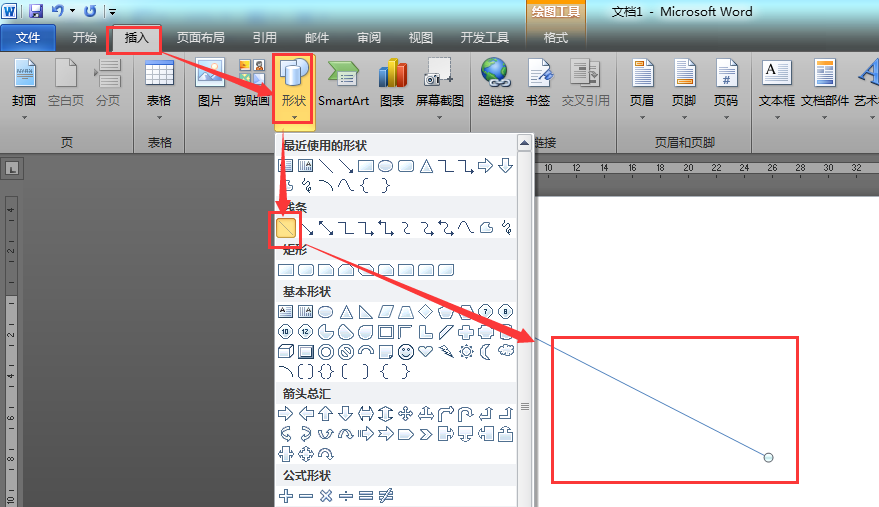Viewport: 879px width, 507px height.
Task: Select the diamond shape
Action: (425, 311)
